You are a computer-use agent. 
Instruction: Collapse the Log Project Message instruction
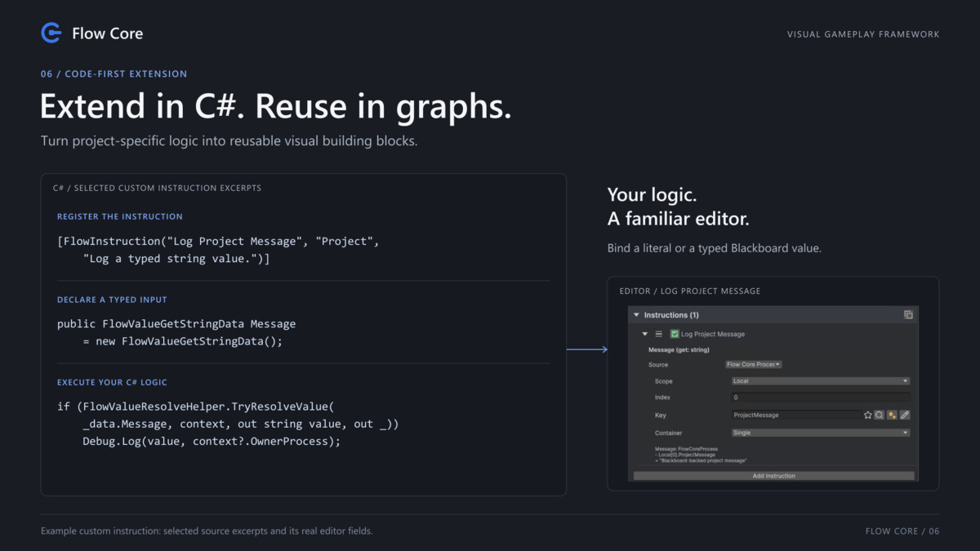[645, 334]
